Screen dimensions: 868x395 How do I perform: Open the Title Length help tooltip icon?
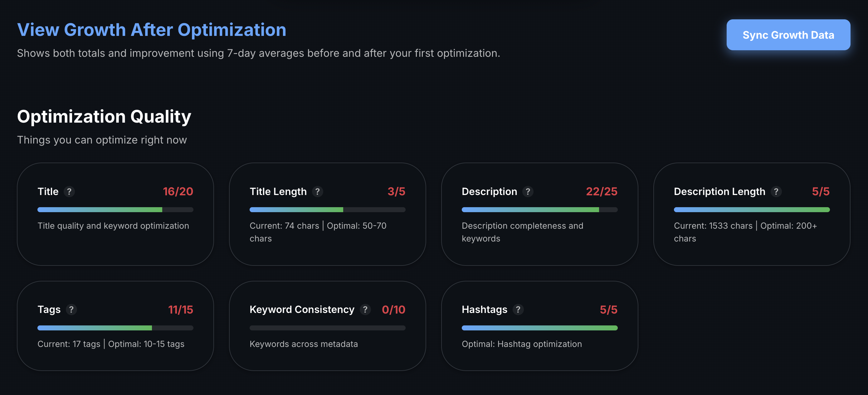[317, 192]
